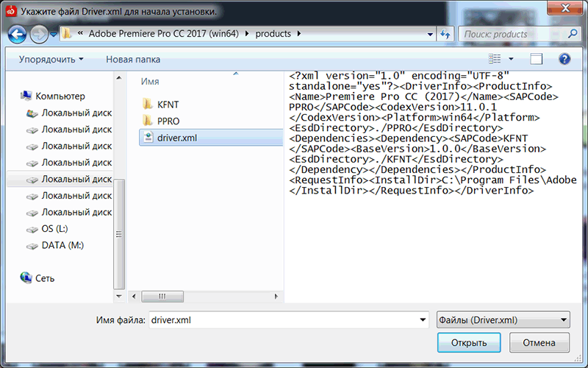Image resolution: width=588 pixels, height=368 pixels.
Task: Click the DATA (M:) drive icon
Action: click(x=32, y=246)
